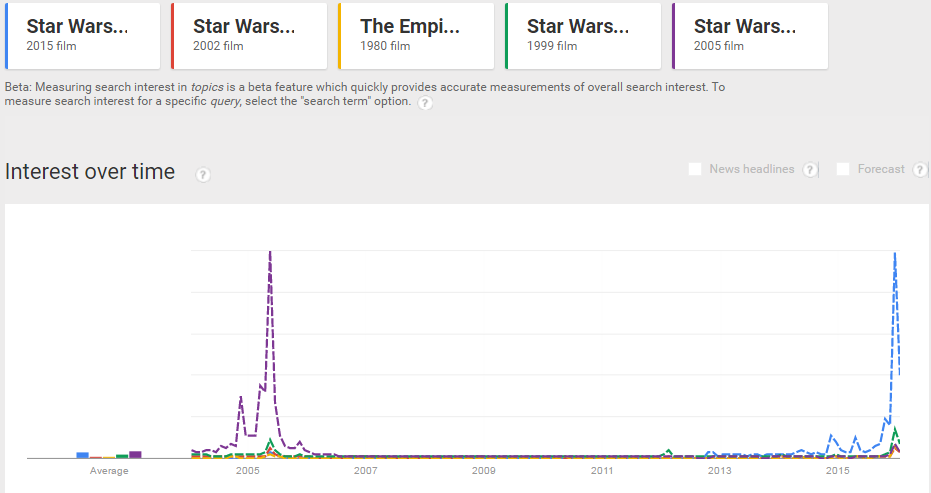Click the green average bar for 1999 film
The width and height of the screenshot is (931, 493).
point(122,456)
